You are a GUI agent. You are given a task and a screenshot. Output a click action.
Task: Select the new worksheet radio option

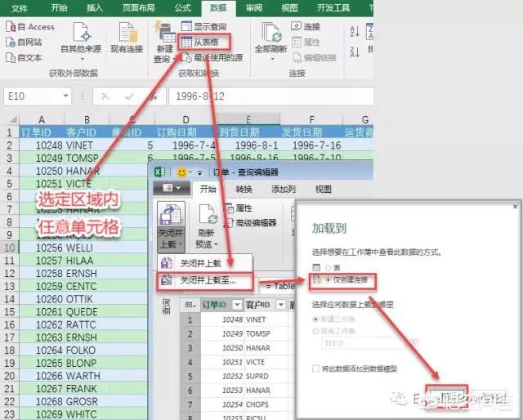pyautogui.click(x=315, y=319)
